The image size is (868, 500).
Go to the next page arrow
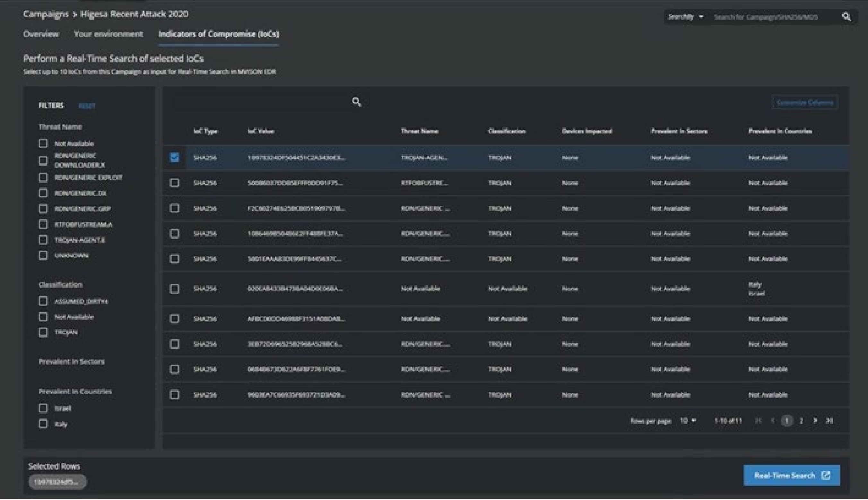(815, 420)
